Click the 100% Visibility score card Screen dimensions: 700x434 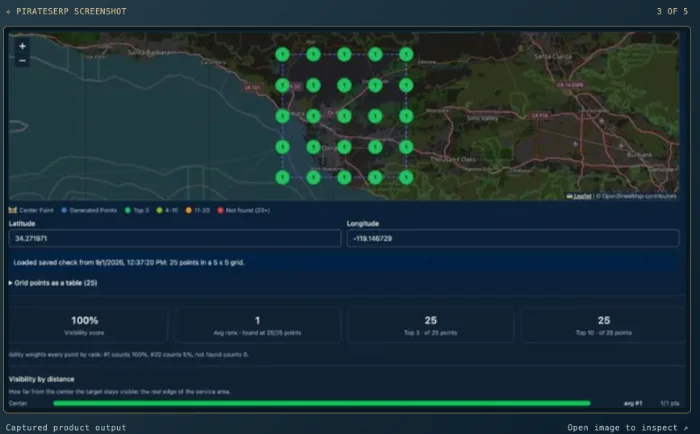pos(85,325)
